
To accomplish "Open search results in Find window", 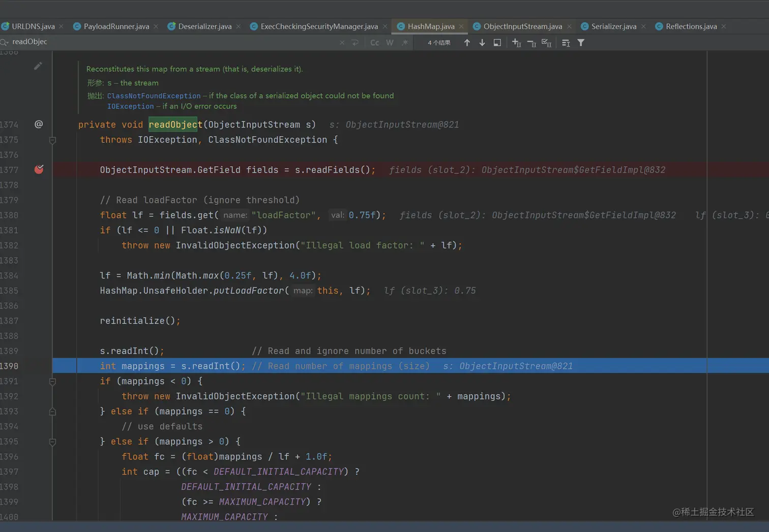I will click(497, 43).
